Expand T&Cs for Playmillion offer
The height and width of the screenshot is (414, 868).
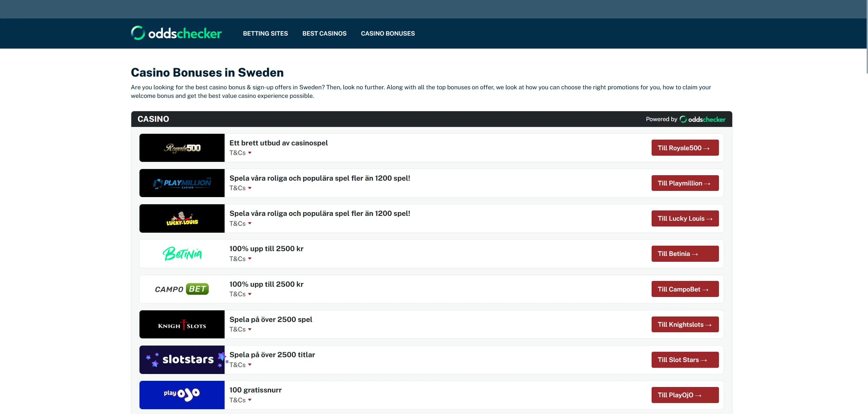coord(240,188)
